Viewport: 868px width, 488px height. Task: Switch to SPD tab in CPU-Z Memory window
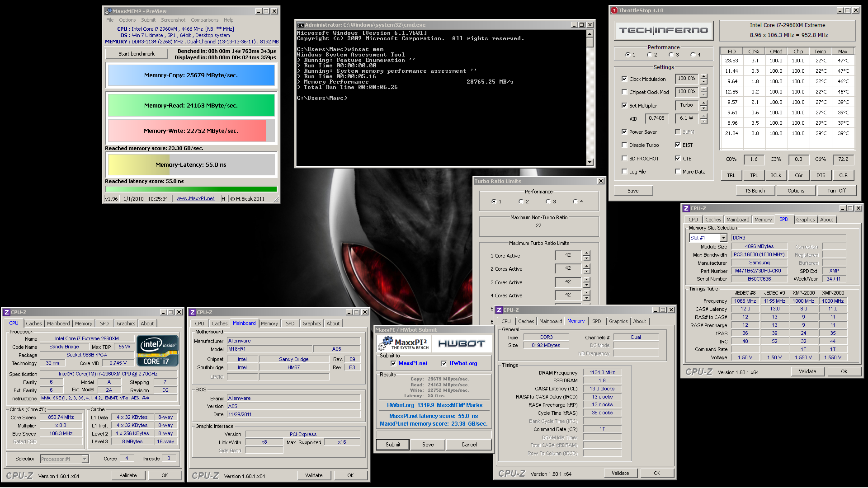pyautogui.click(x=596, y=321)
